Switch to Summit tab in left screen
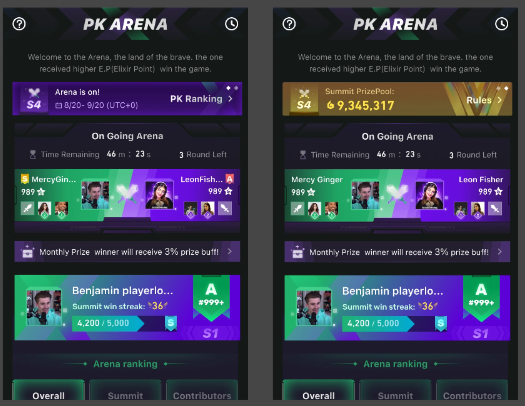525x406 pixels. tap(125, 390)
